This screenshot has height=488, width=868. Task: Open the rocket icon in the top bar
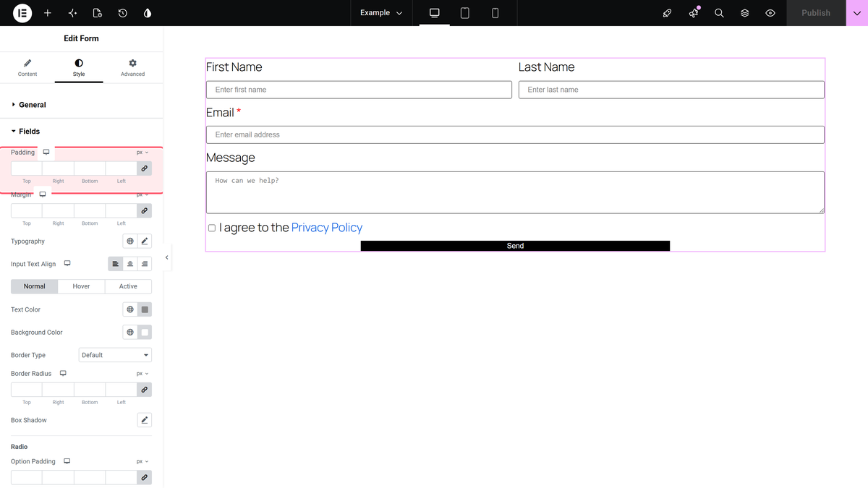click(668, 13)
